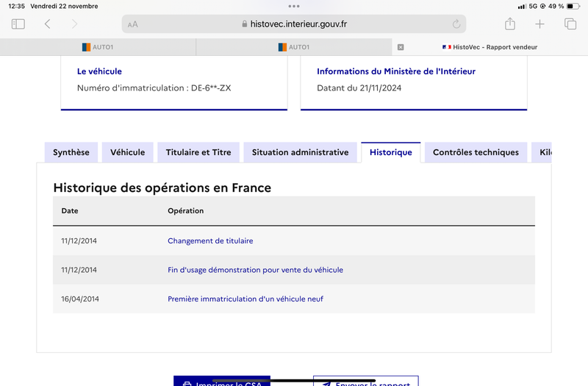Add a new browser tab
This screenshot has height=386, width=588.
pyautogui.click(x=539, y=24)
